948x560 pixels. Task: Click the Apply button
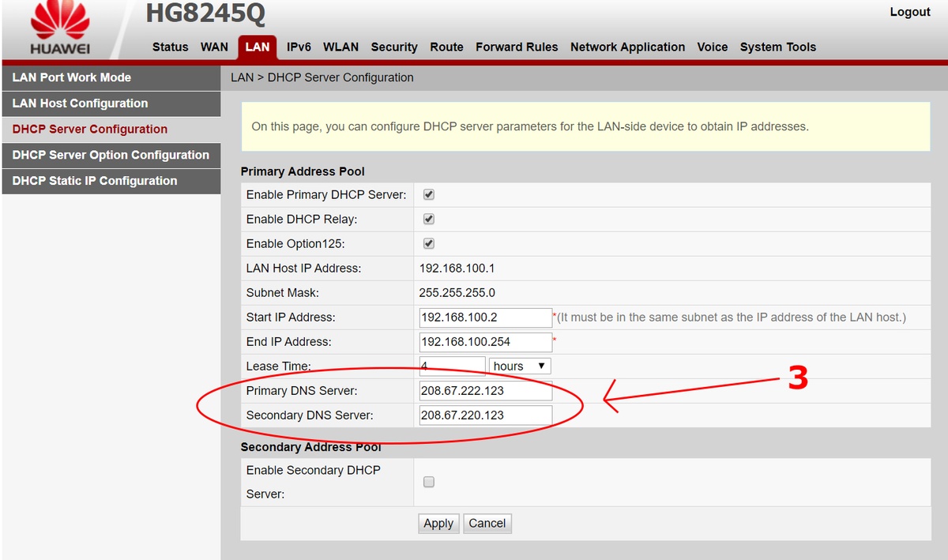click(438, 523)
